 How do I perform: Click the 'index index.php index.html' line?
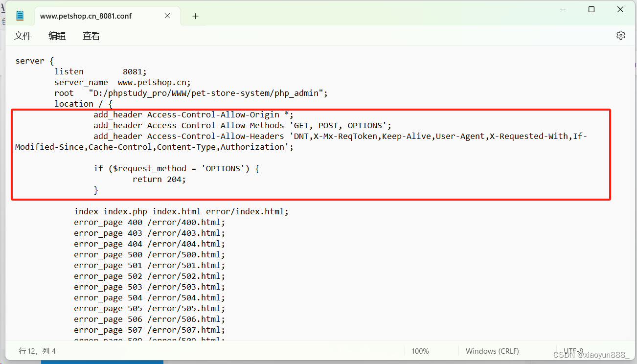click(x=181, y=211)
